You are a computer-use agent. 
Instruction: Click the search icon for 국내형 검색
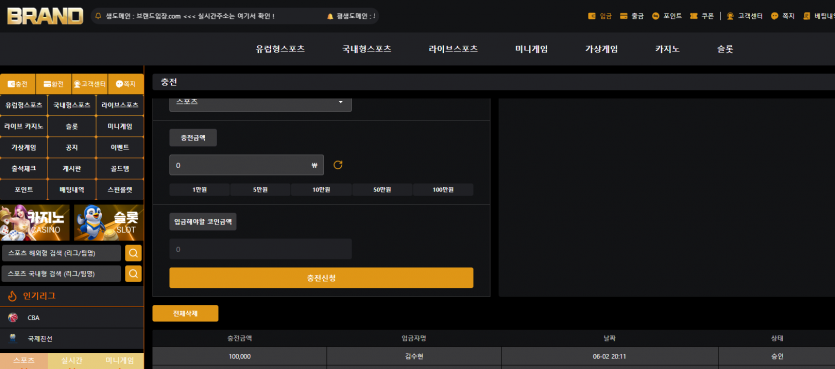133,274
